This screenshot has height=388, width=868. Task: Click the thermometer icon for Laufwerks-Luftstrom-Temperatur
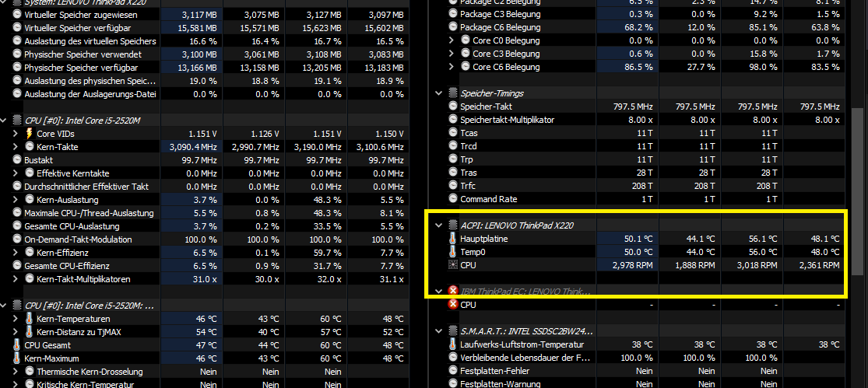click(453, 344)
